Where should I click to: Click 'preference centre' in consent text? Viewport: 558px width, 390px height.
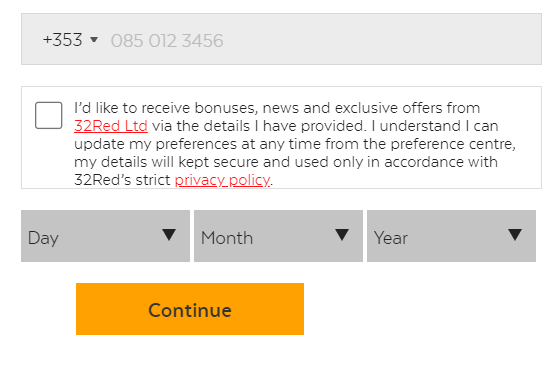[x=453, y=144]
